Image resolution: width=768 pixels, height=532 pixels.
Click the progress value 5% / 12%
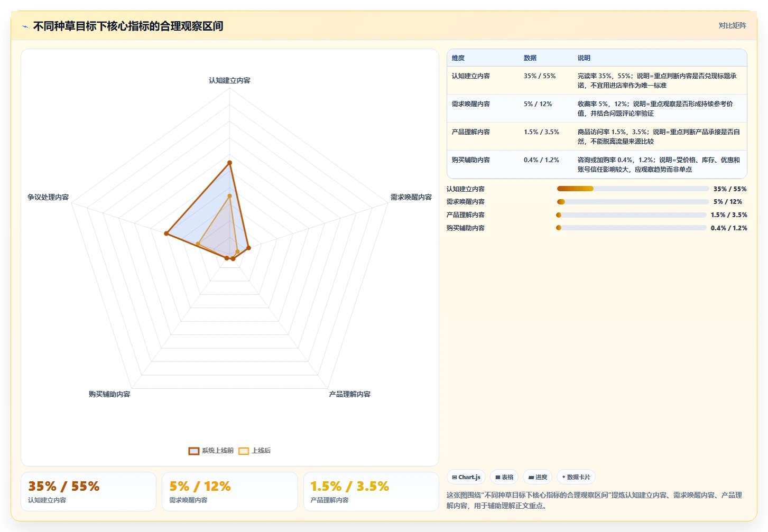pos(728,202)
